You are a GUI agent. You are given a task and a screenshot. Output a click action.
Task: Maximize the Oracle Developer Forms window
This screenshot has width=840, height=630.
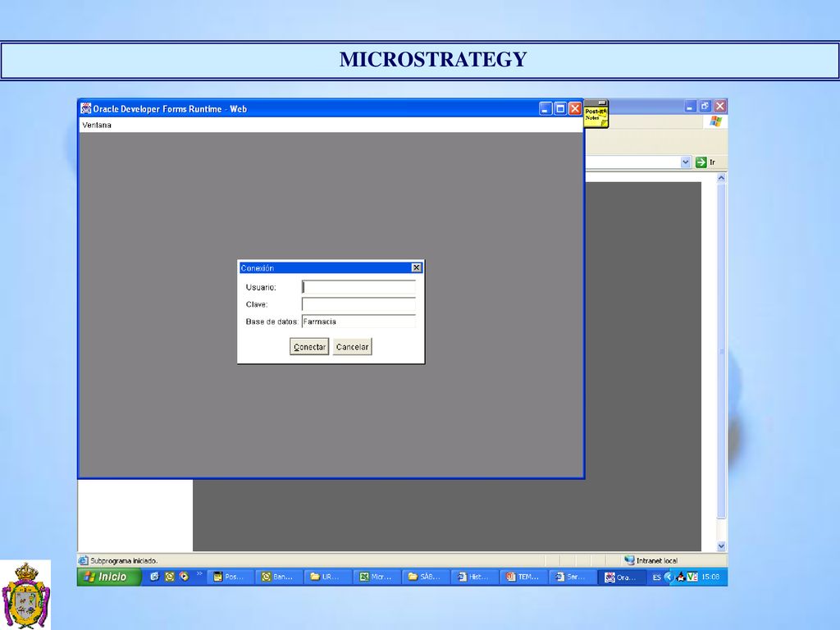pos(560,109)
